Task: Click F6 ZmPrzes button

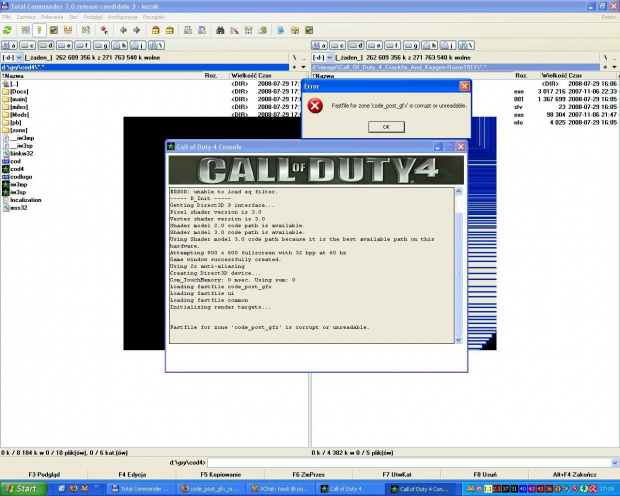Action: tap(308, 475)
